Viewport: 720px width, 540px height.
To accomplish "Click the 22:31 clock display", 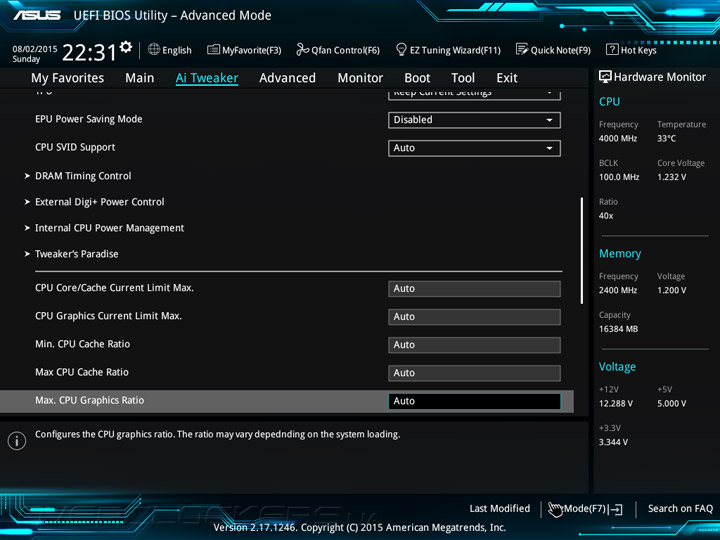I will click(x=89, y=52).
